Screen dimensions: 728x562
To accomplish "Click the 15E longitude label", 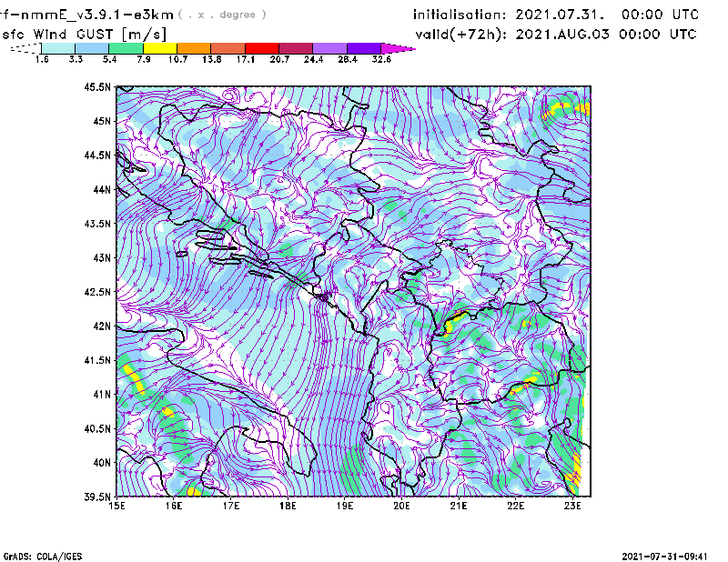I will [x=116, y=506].
